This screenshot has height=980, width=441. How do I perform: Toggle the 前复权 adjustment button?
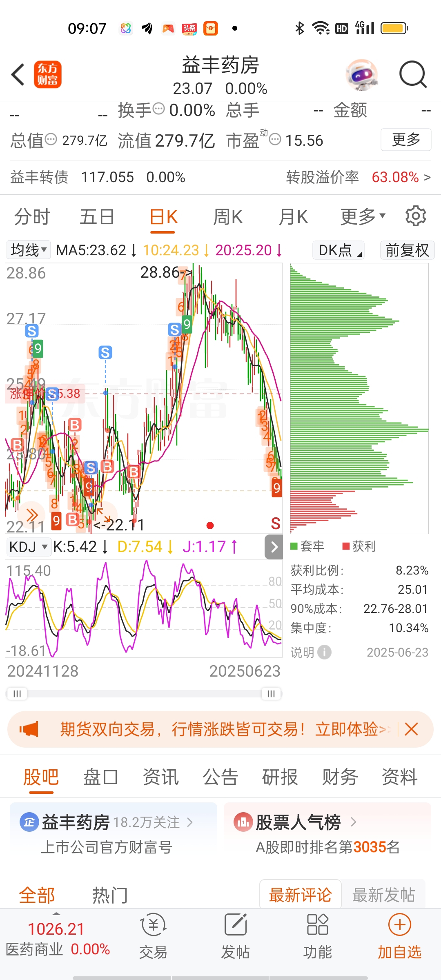tap(407, 250)
